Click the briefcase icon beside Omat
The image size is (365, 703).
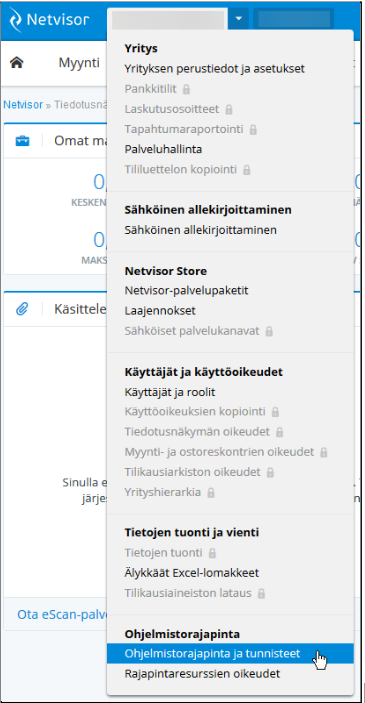pyautogui.click(x=22, y=141)
